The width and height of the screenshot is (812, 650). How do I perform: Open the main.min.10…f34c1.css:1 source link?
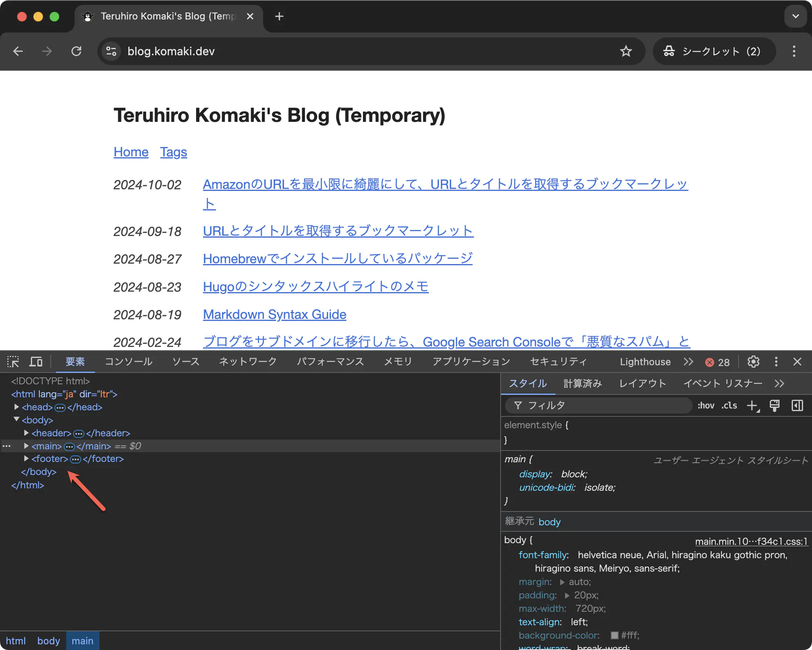[752, 541]
